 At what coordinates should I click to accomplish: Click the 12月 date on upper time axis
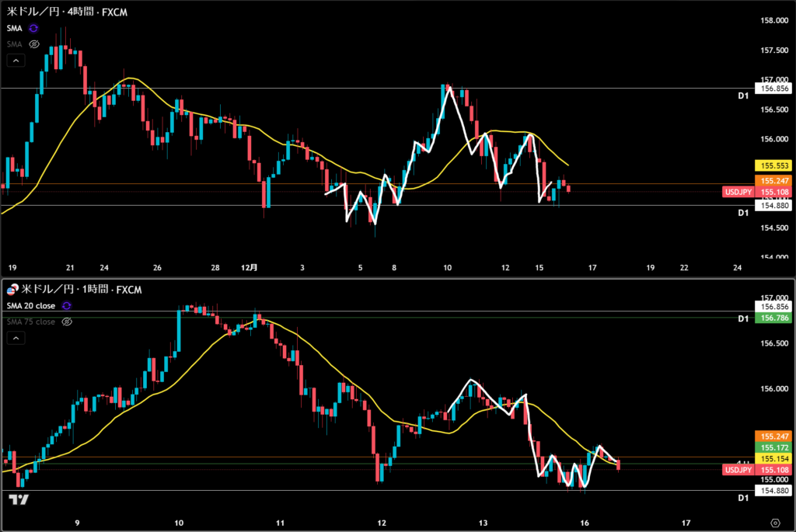coord(249,268)
